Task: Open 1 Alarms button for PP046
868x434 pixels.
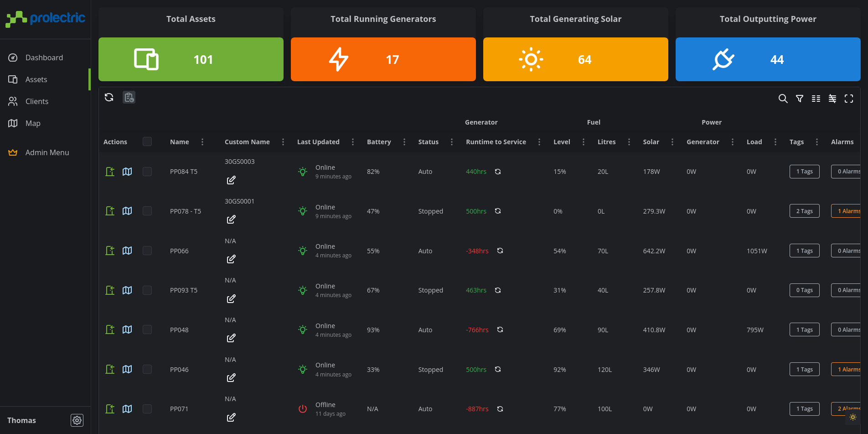Action: 847,369
